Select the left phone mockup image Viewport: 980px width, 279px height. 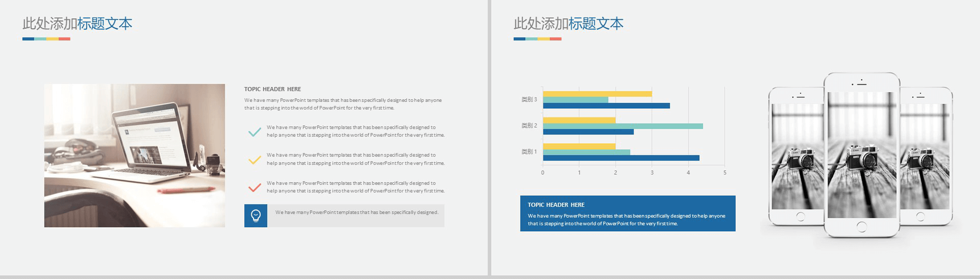point(796,156)
